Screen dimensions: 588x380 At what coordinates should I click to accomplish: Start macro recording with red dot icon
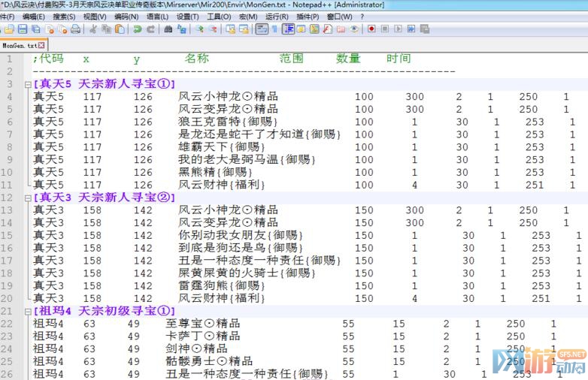371,29
